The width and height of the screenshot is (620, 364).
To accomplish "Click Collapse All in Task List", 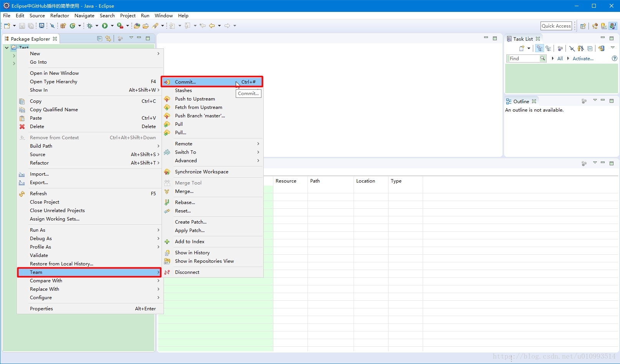I will pos(590,48).
